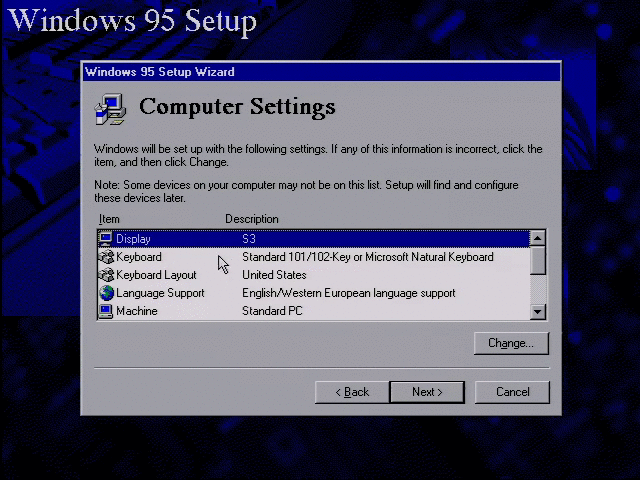The image size is (640, 480).
Task: Click the Keyboard Layout row icon
Action: pos(106,275)
